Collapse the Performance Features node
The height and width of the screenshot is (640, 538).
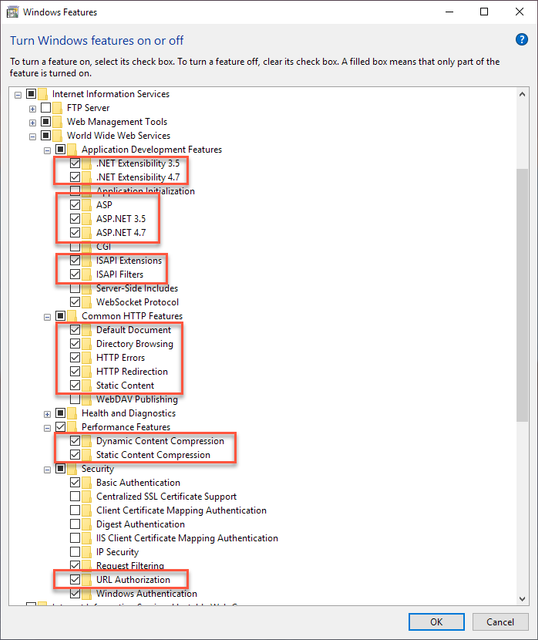[x=47, y=428]
